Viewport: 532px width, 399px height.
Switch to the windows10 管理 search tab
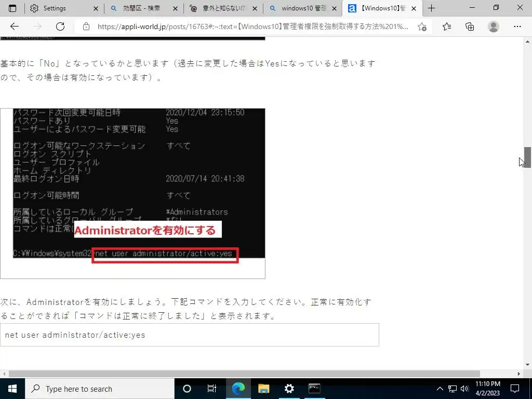click(x=303, y=8)
